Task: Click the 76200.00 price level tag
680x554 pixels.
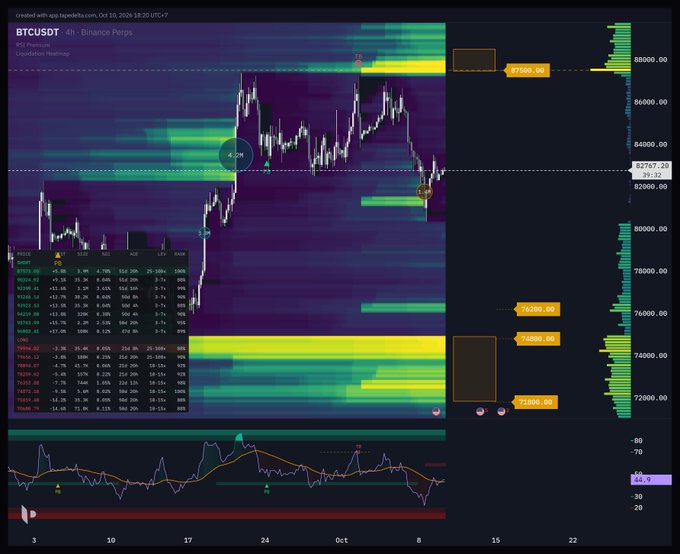Action: [538, 309]
